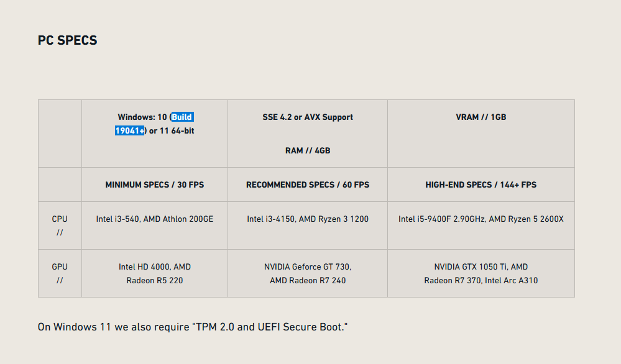The image size is (621, 364).
Task: Select the MINIMUM SPECS / 30 FPS header
Action: (154, 184)
